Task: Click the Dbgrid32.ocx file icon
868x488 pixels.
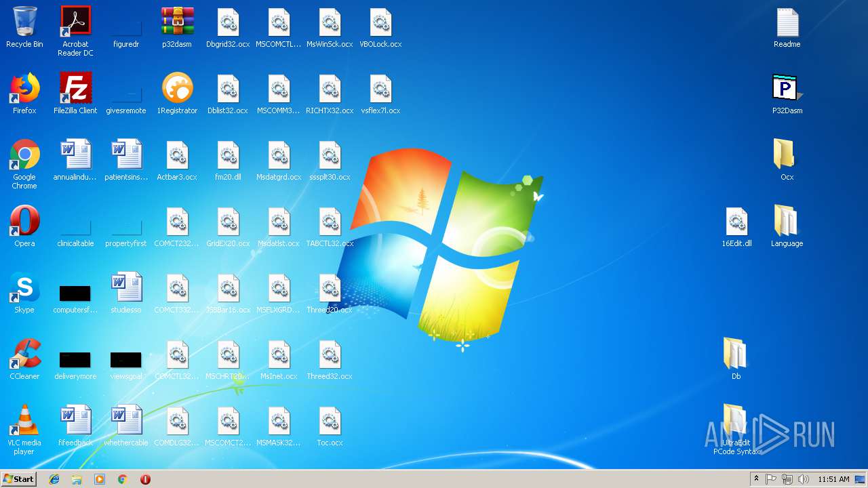Action: tap(228, 22)
